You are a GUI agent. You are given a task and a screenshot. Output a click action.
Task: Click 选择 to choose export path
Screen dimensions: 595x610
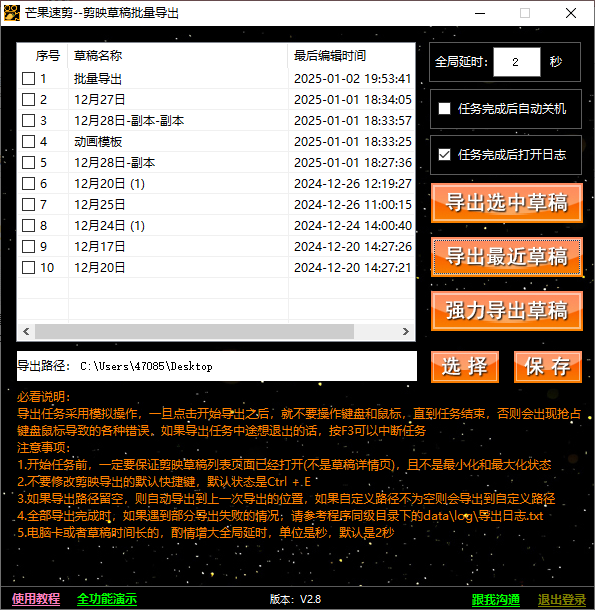(465, 367)
